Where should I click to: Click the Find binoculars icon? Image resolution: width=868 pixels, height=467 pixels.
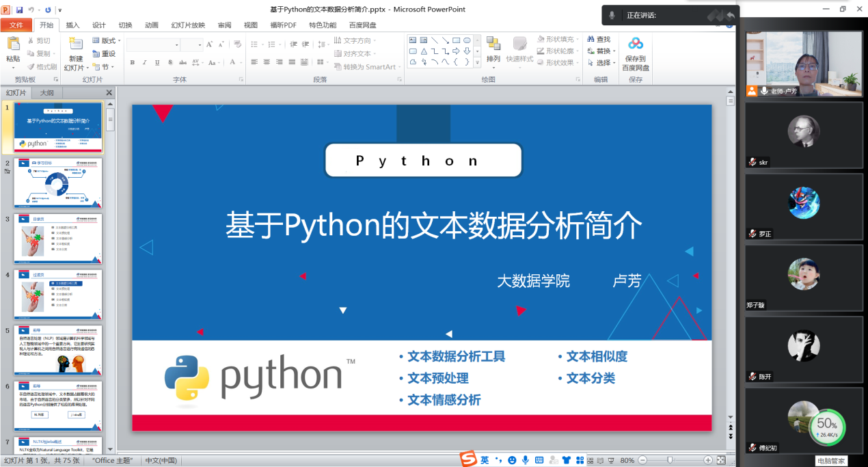click(590, 40)
